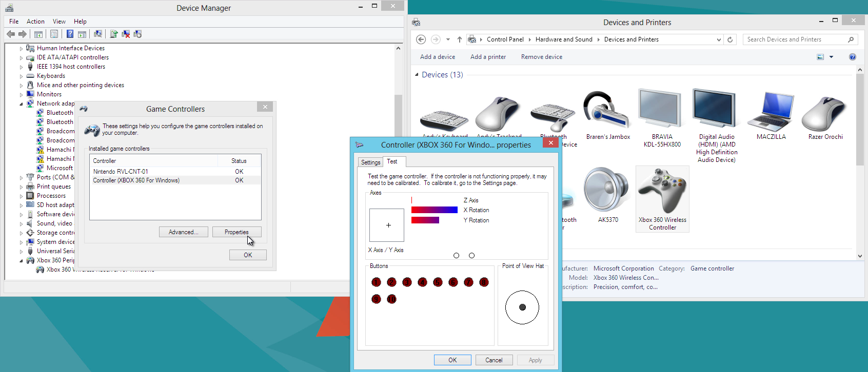The height and width of the screenshot is (372, 868).
Task: Click OK in controller properties dialog
Action: pyautogui.click(x=452, y=360)
